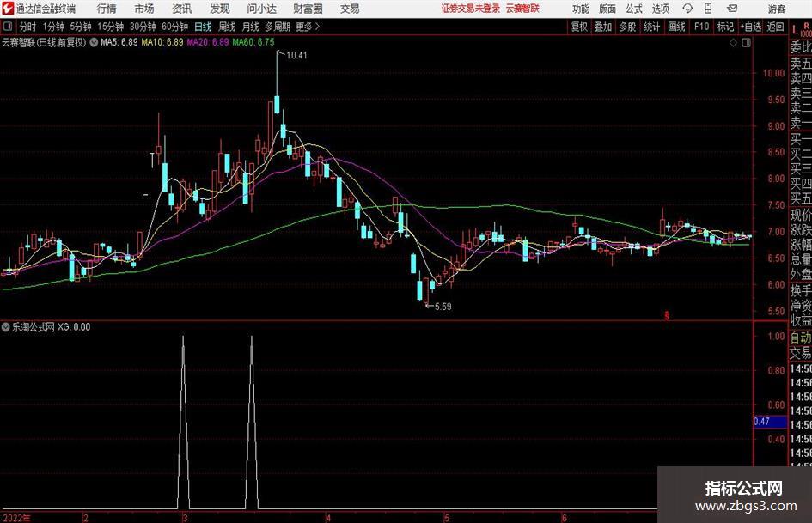The width and height of the screenshot is (812, 523).
Task: Open the 行情 menu
Action: tap(107, 9)
